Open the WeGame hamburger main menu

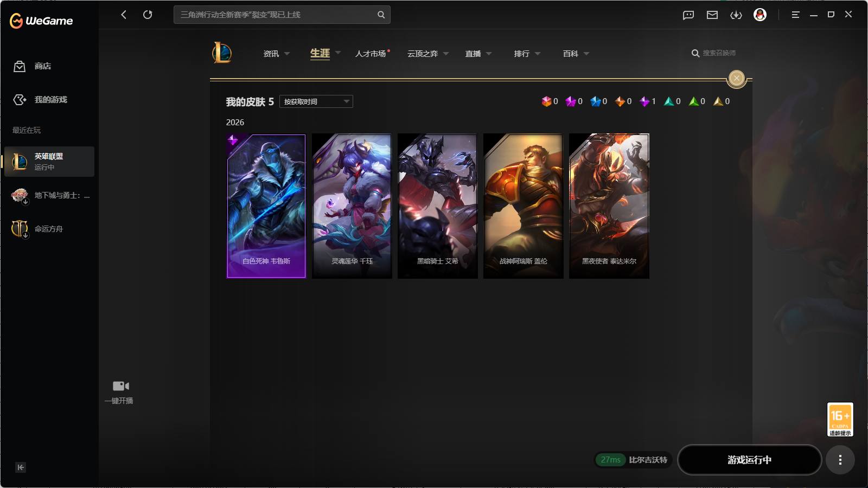[795, 15]
